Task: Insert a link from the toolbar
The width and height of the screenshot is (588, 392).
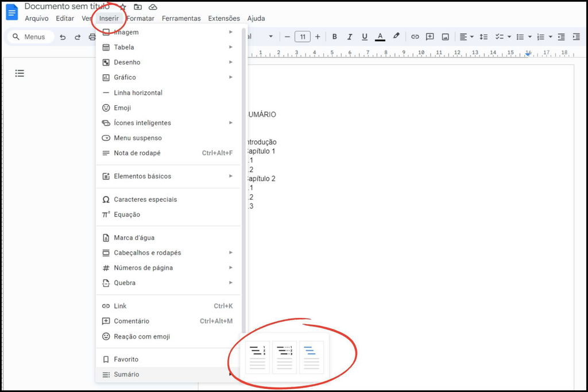Action: click(415, 36)
